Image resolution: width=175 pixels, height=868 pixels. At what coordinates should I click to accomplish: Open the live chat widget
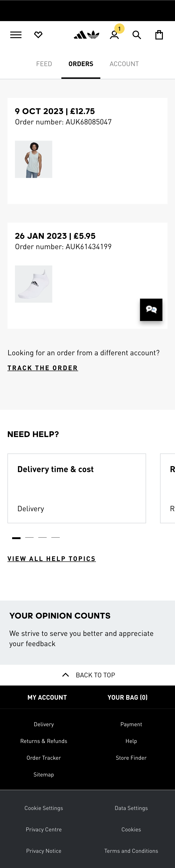151,310
